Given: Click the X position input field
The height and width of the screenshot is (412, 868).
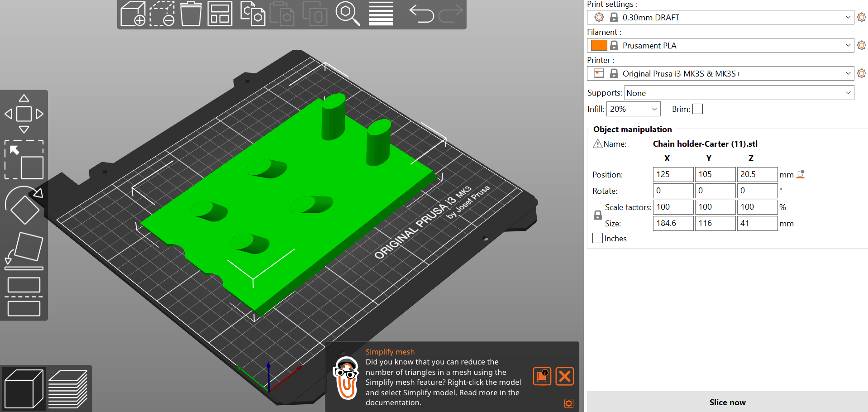Looking at the screenshot, I should 673,174.
